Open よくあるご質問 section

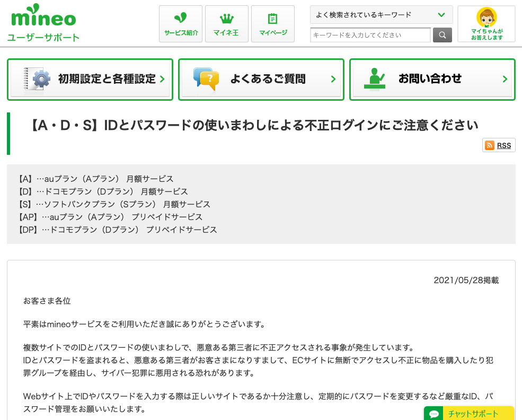tap(261, 79)
